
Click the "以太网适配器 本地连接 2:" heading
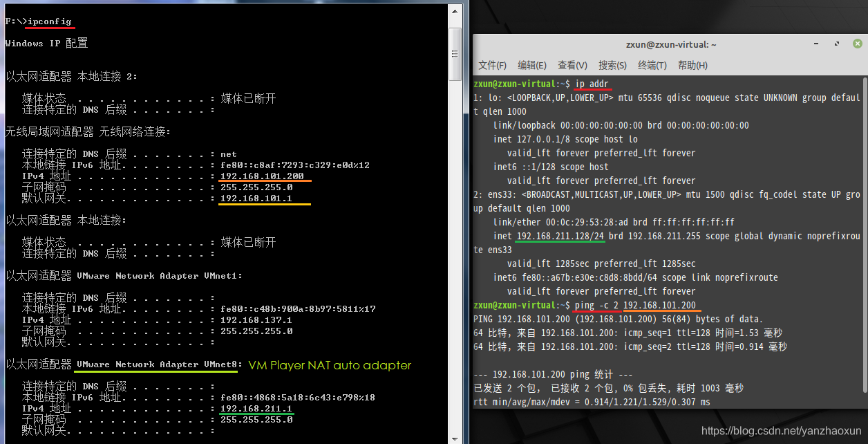point(71,77)
